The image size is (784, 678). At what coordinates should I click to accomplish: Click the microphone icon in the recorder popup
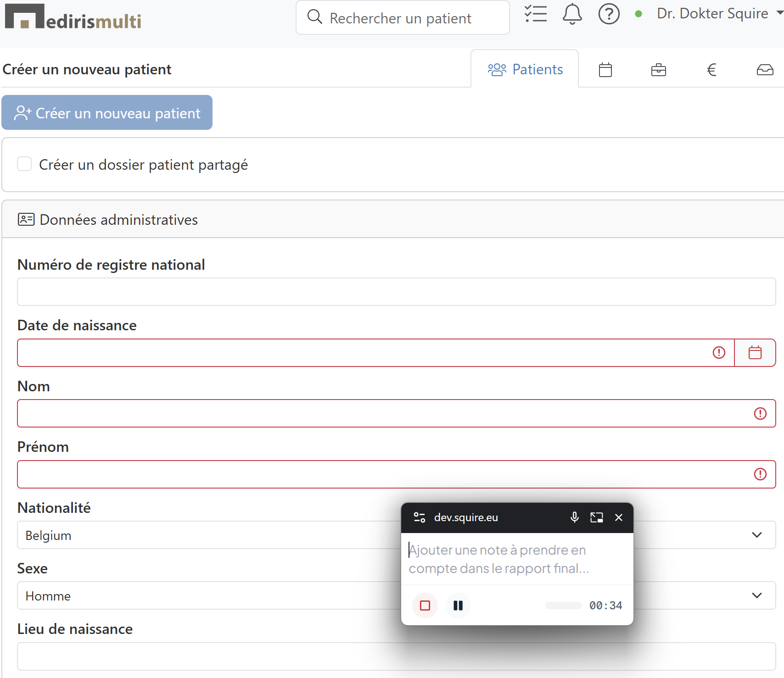[574, 517]
